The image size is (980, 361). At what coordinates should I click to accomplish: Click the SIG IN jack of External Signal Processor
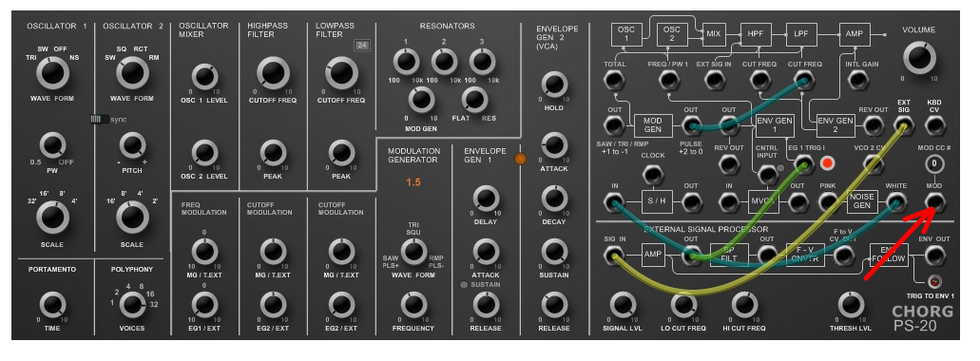point(614,256)
